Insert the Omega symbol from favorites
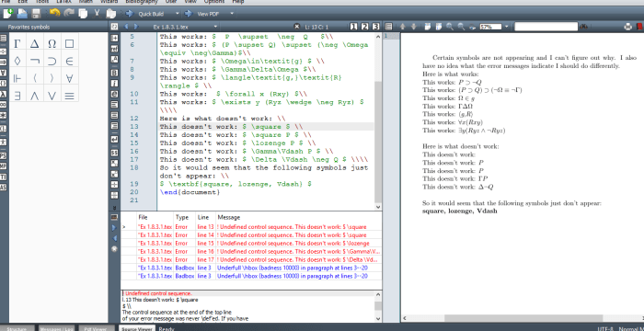Screen dimensions: 644x331 [52, 44]
